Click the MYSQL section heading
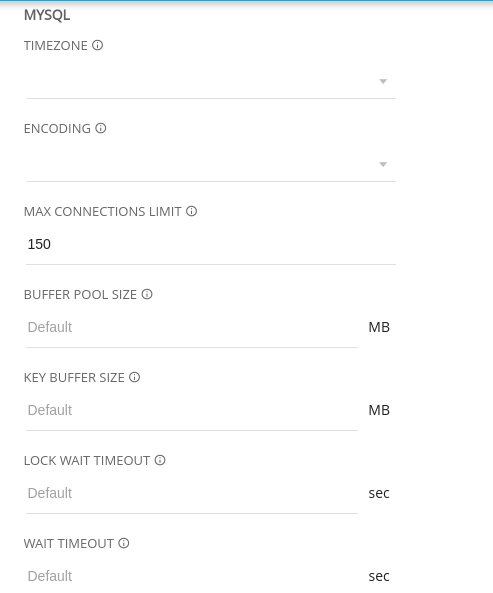 [x=47, y=15]
